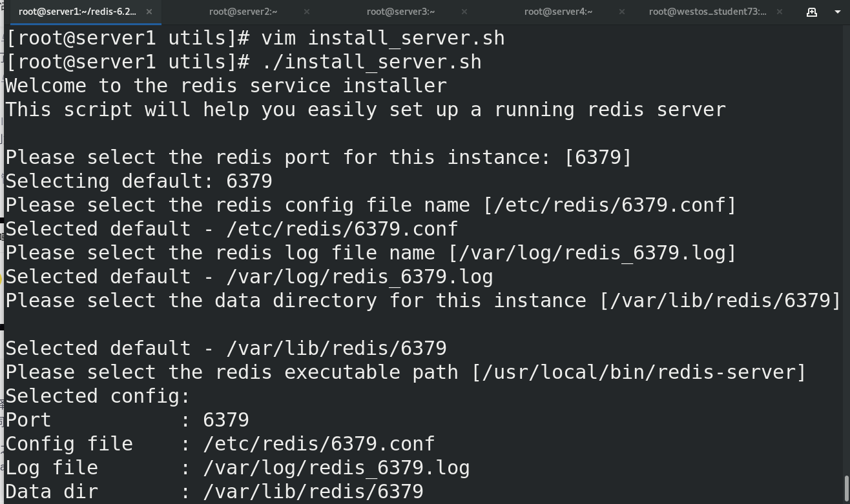Click 'Selecting default: 6379' line
850x504 pixels.
click(139, 181)
